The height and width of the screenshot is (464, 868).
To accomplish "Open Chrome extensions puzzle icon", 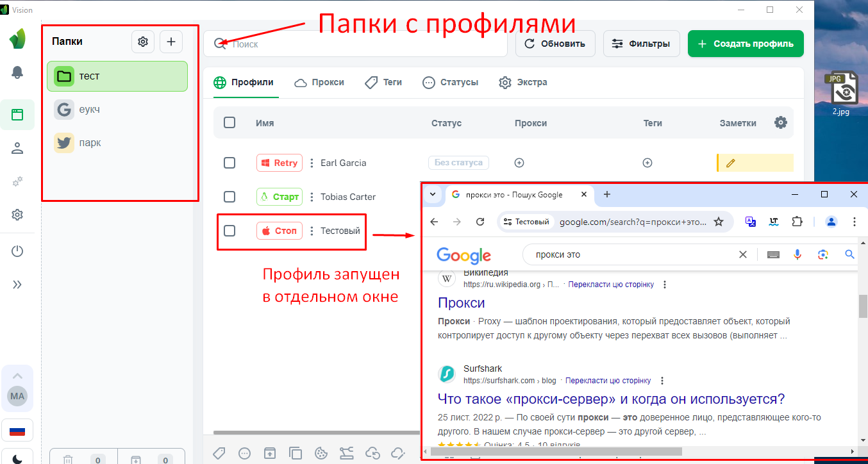I will pyautogui.click(x=797, y=222).
